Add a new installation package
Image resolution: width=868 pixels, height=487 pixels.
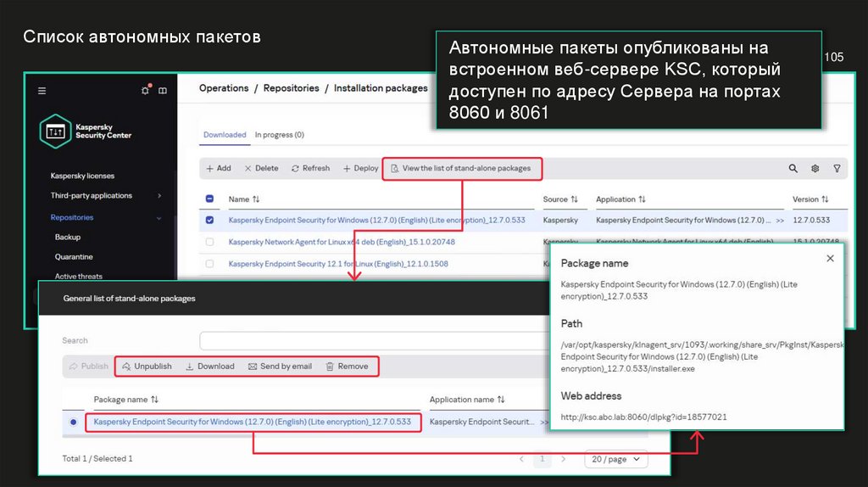pos(219,169)
